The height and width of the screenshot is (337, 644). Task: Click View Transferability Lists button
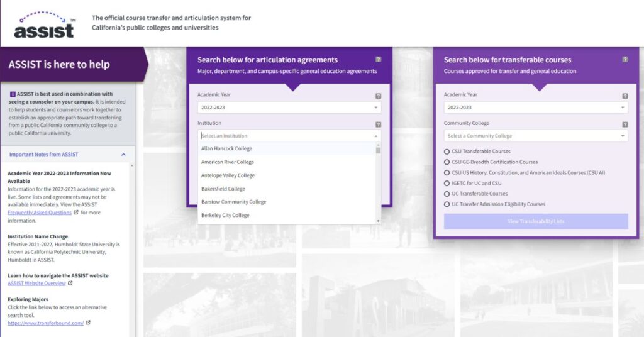pyautogui.click(x=536, y=221)
